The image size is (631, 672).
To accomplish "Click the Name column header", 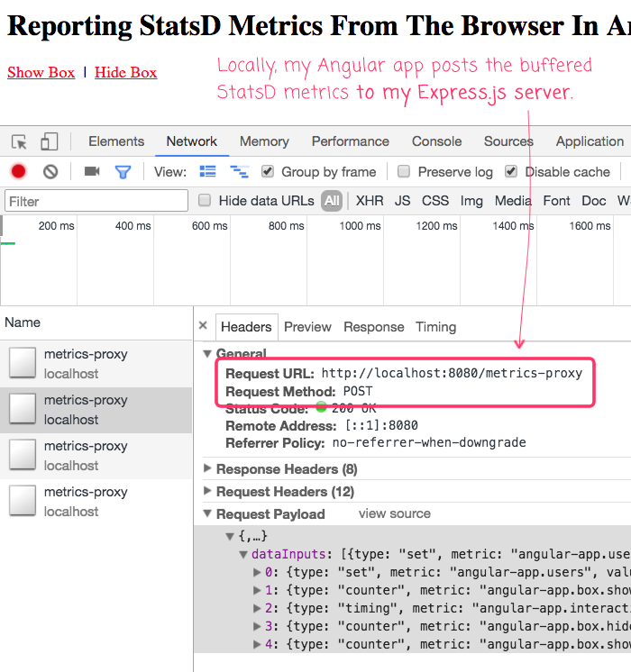I will 23,322.
